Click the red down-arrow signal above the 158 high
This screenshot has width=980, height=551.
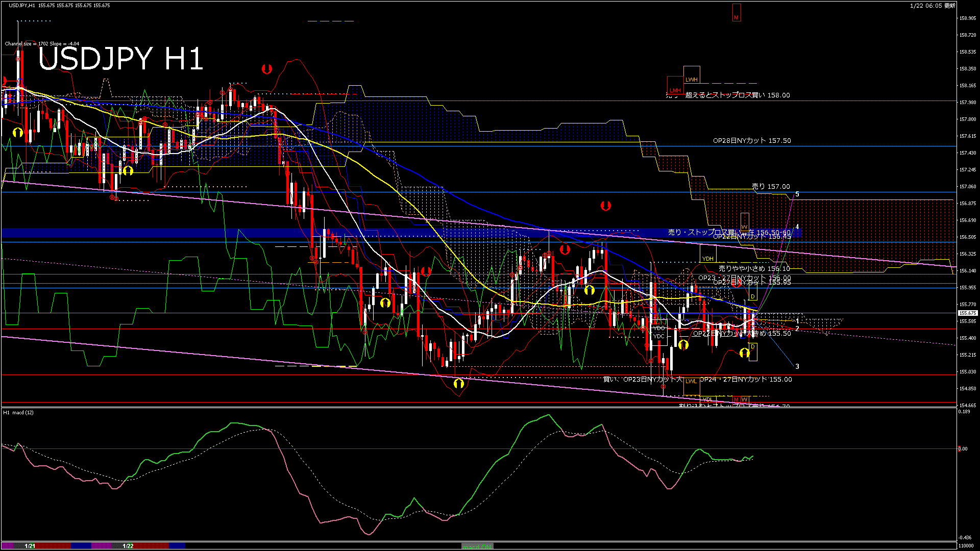(x=266, y=69)
